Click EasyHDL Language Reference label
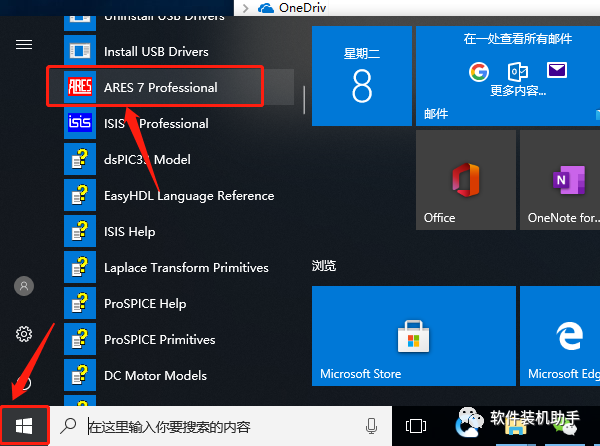600x446 pixels. [189, 196]
